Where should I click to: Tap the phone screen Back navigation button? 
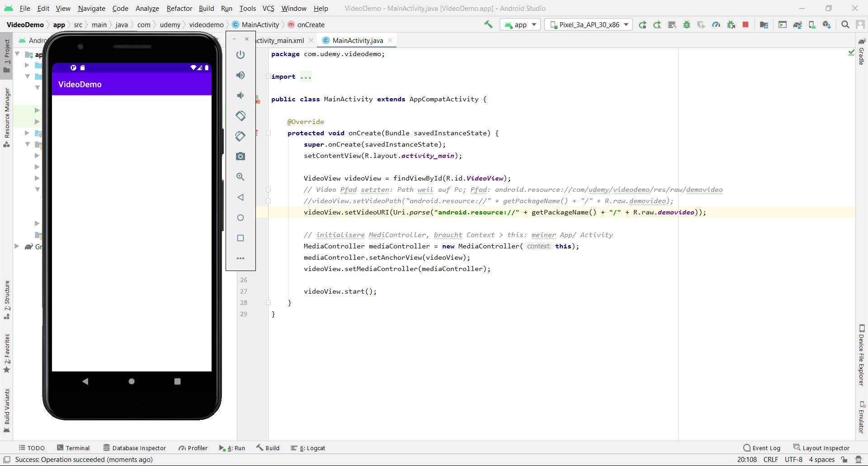[x=85, y=381]
